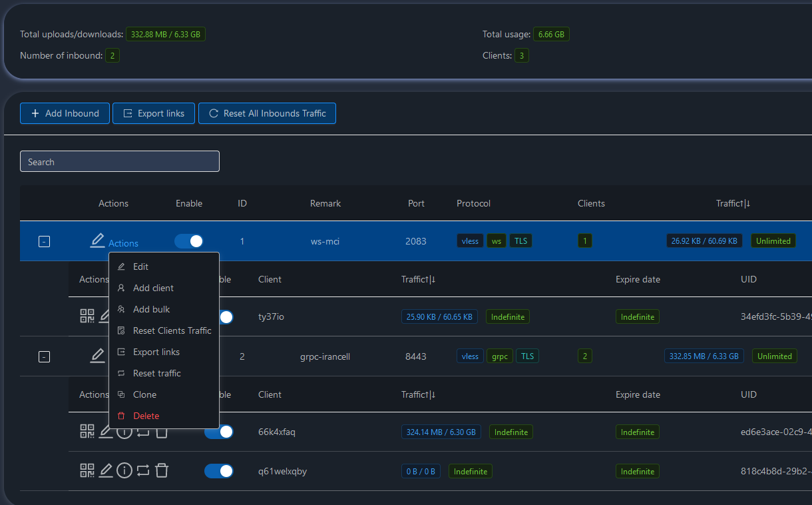Image resolution: width=812 pixels, height=505 pixels.
Task: Focus the Search input field
Action: pyautogui.click(x=120, y=162)
